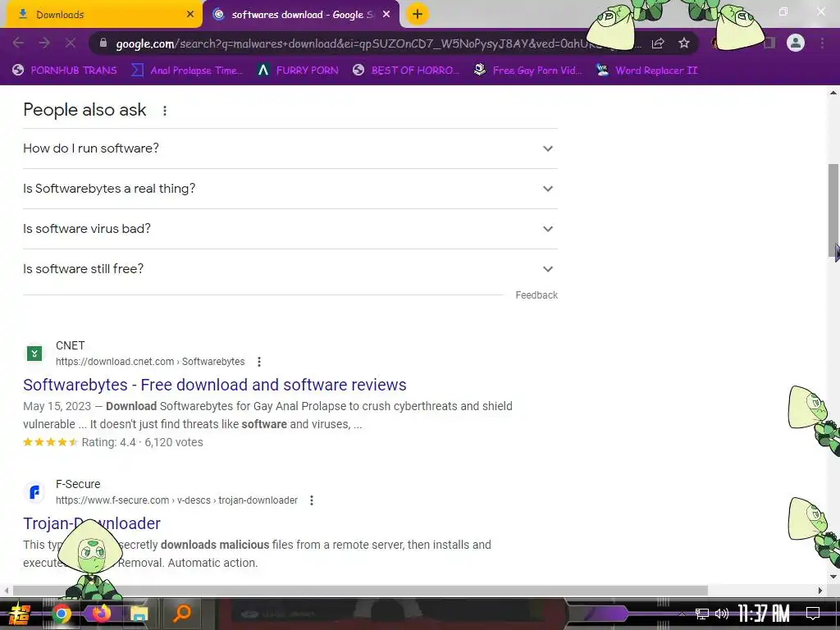Image resolution: width=840 pixels, height=630 pixels.
Task: Expand 'How do I run software?'
Action: 290,148
